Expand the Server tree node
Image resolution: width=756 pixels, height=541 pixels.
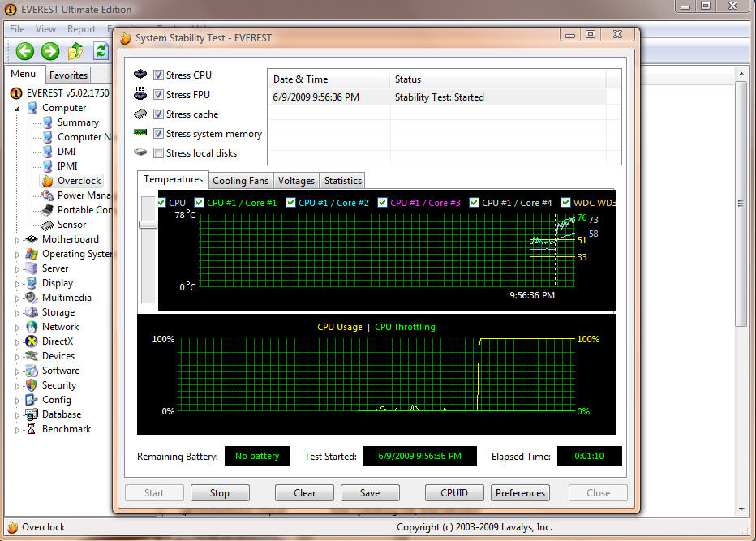tap(17, 269)
